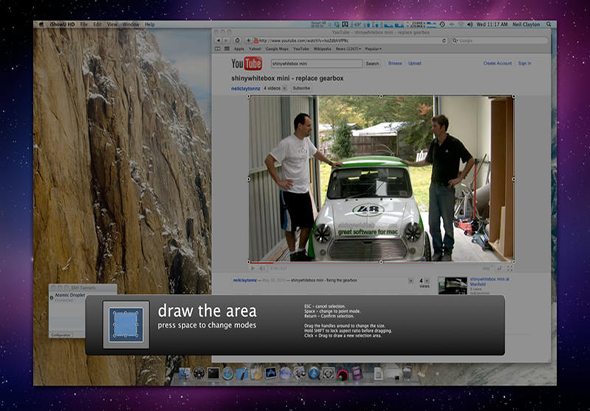This screenshot has height=411, width=590.
Task: Open the Popular bookmarks dropdown
Action: click(x=373, y=49)
